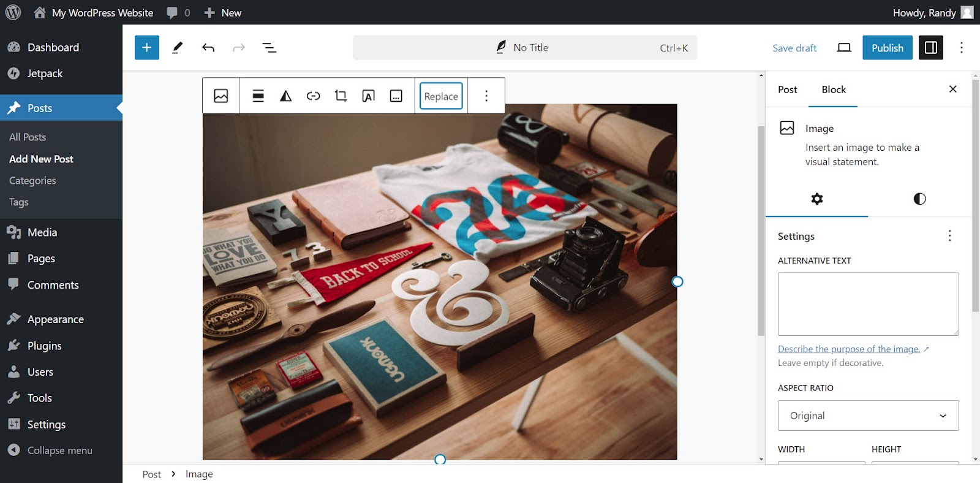The width and height of the screenshot is (980, 483).
Task: Open the preview device view
Action: click(844, 48)
